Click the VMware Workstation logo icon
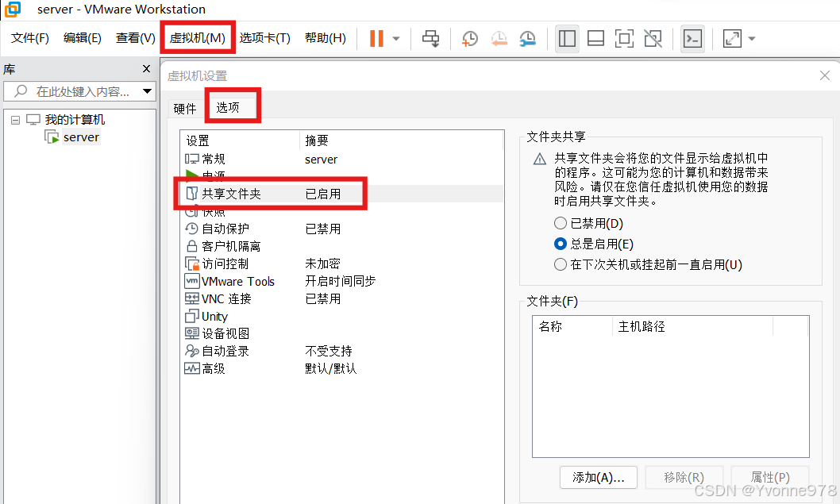 click(13, 9)
